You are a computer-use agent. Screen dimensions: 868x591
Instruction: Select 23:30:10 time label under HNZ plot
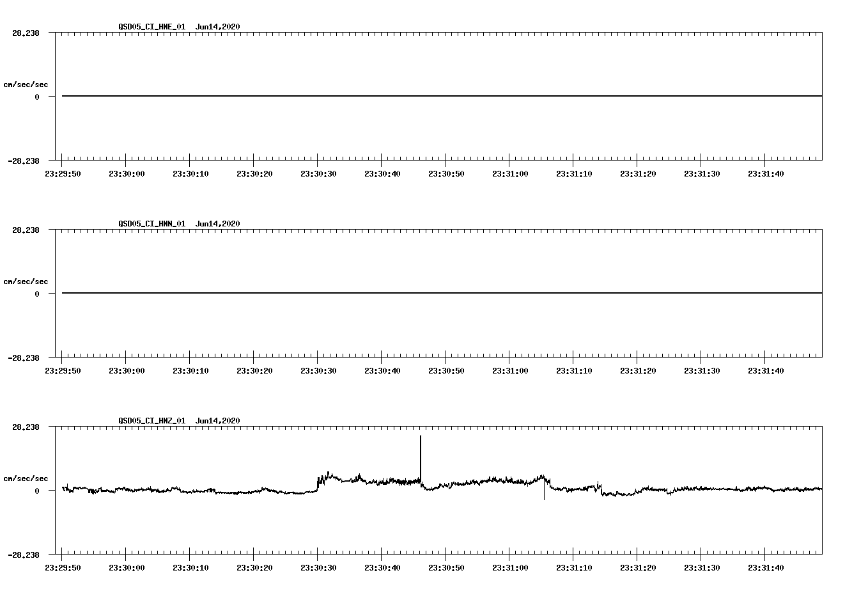pos(190,568)
